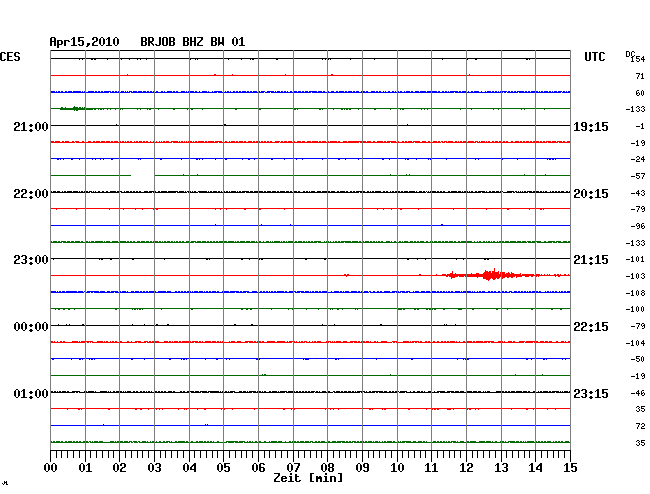Click the 22:00 local time label

coord(31,194)
